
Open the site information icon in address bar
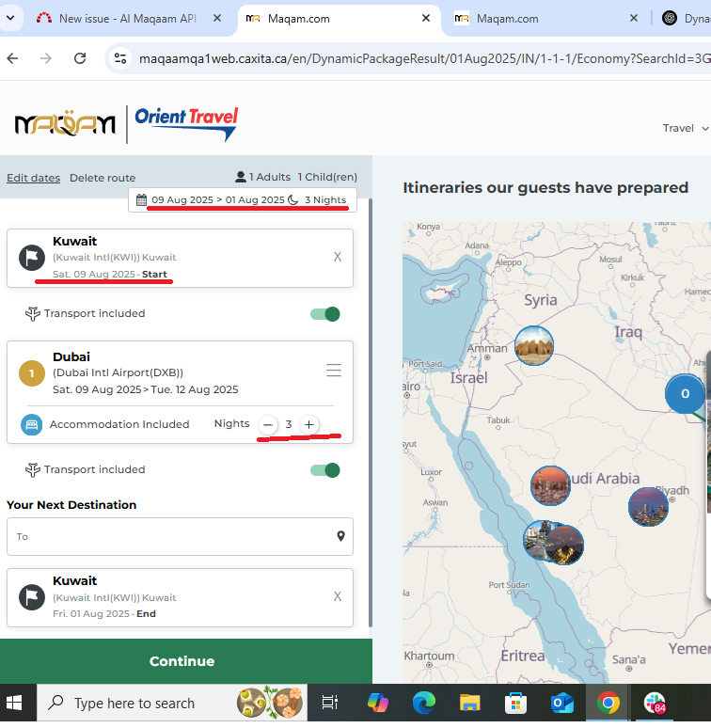(119, 58)
